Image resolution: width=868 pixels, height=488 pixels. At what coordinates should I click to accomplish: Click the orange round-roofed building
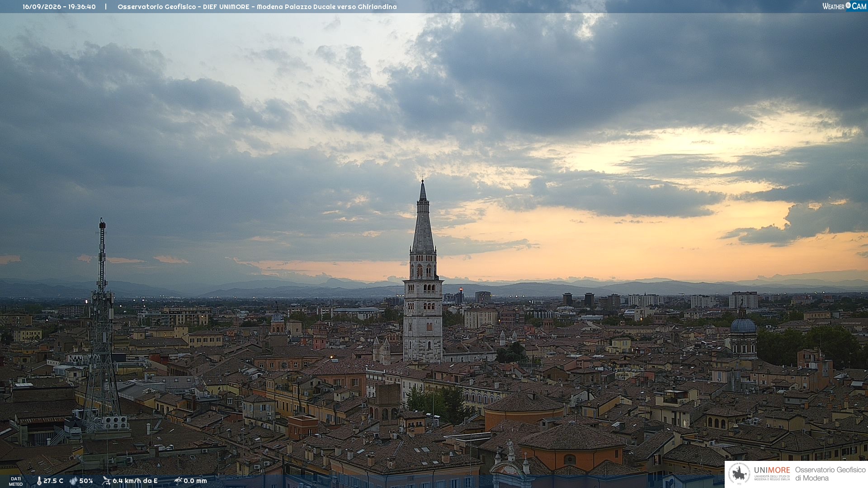click(x=524, y=411)
